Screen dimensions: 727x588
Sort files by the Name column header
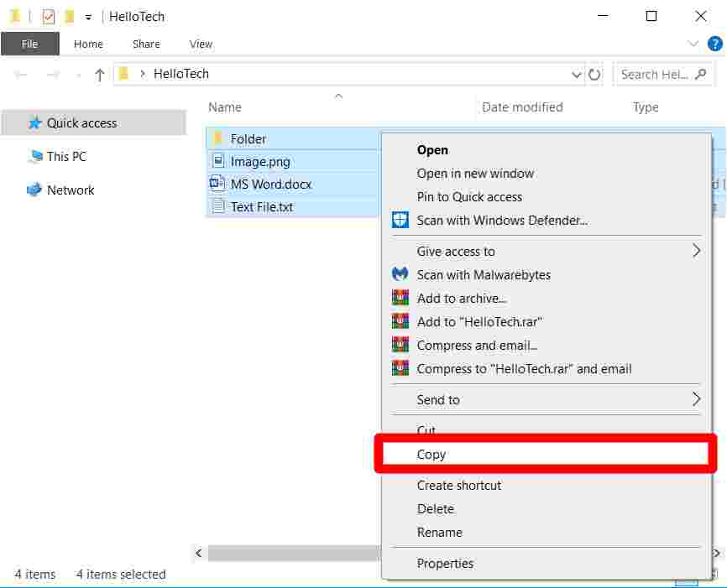223,107
